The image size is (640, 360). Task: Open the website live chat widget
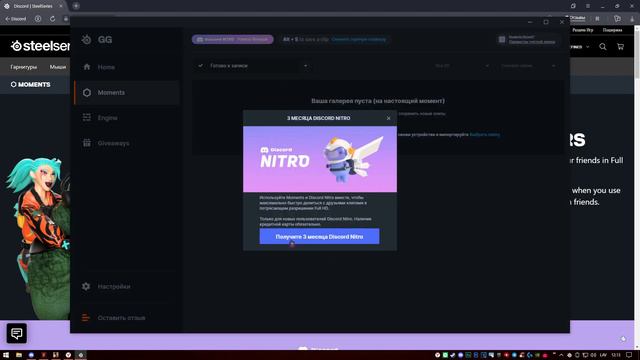pyautogui.click(x=17, y=333)
